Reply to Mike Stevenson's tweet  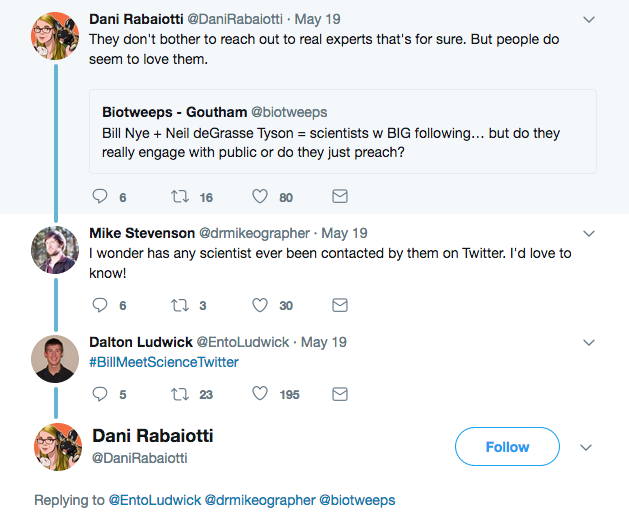[x=99, y=305]
